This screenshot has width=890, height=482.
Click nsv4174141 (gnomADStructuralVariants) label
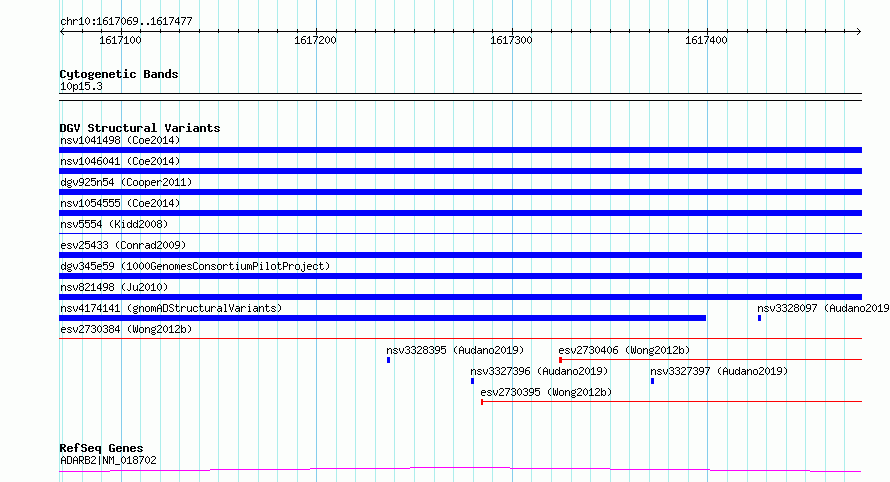pyautogui.click(x=171, y=308)
